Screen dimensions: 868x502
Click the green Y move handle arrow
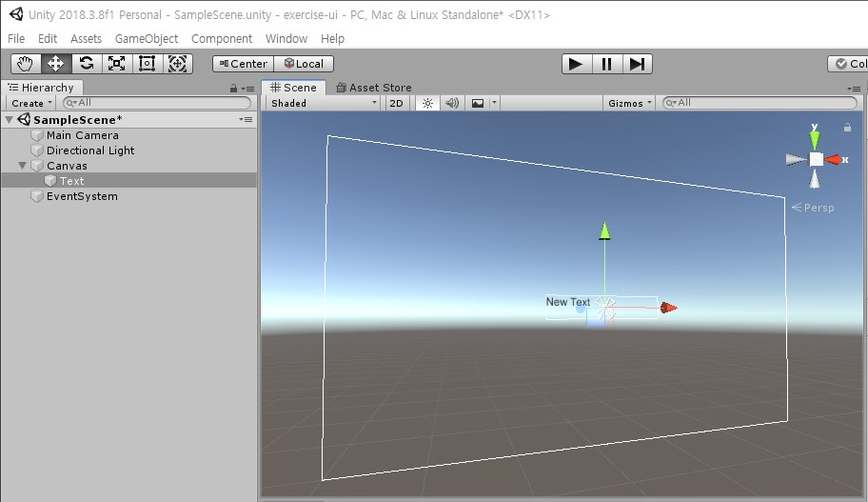(x=604, y=231)
